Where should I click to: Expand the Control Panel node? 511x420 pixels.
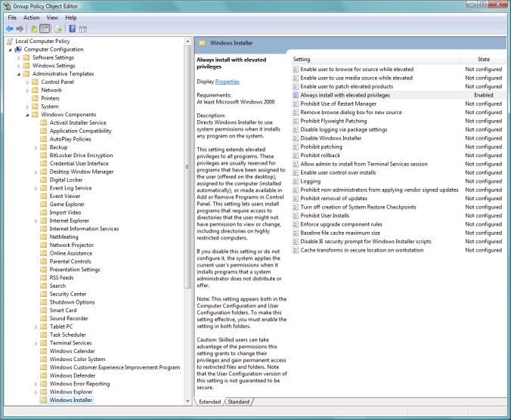click(x=27, y=82)
